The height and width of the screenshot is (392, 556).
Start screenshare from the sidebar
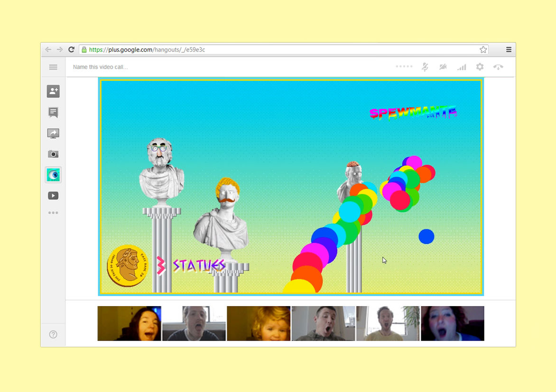pos(53,133)
